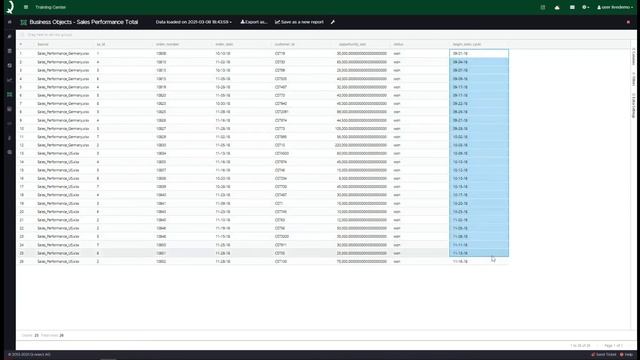
Task: Click the green table icon beside the report title
Action: point(24,22)
